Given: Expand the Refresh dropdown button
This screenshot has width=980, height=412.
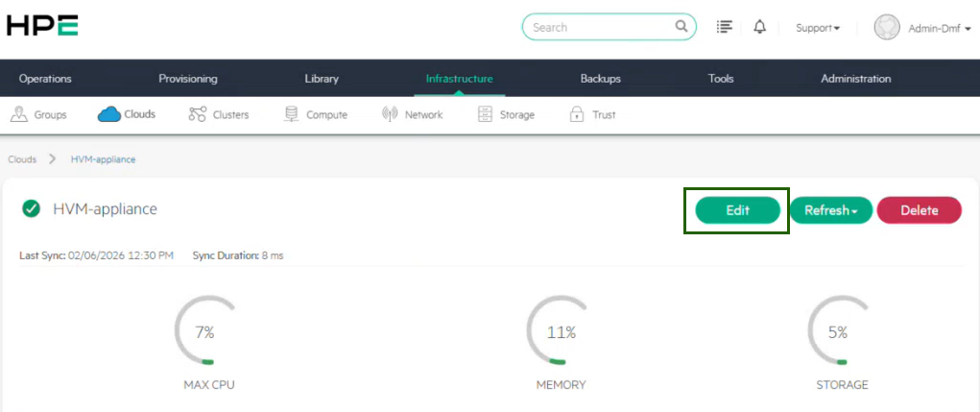Looking at the screenshot, I should pos(831,210).
